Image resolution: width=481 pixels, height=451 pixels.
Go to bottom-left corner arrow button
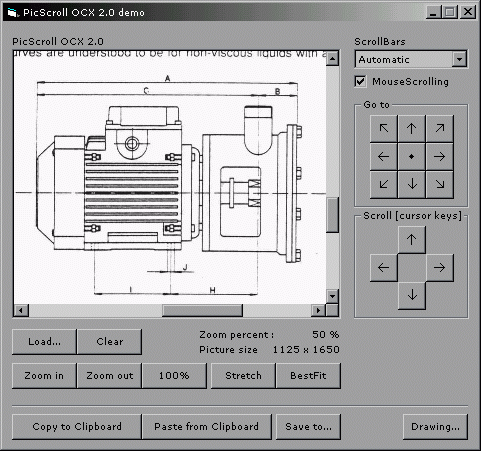(x=384, y=184)
